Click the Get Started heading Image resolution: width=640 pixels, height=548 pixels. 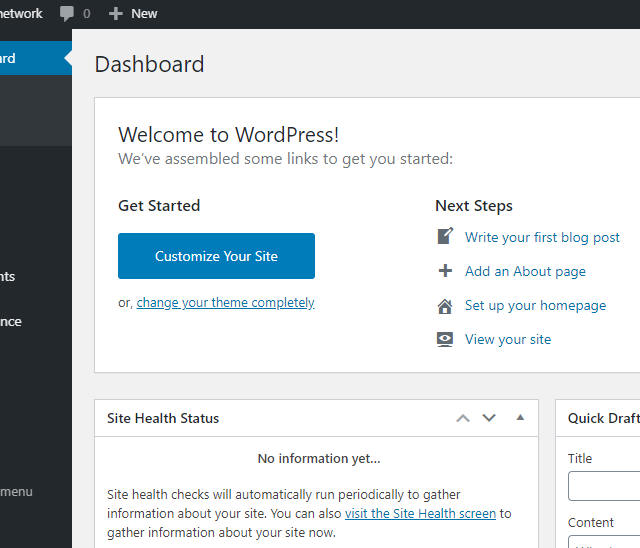(159, 206)
